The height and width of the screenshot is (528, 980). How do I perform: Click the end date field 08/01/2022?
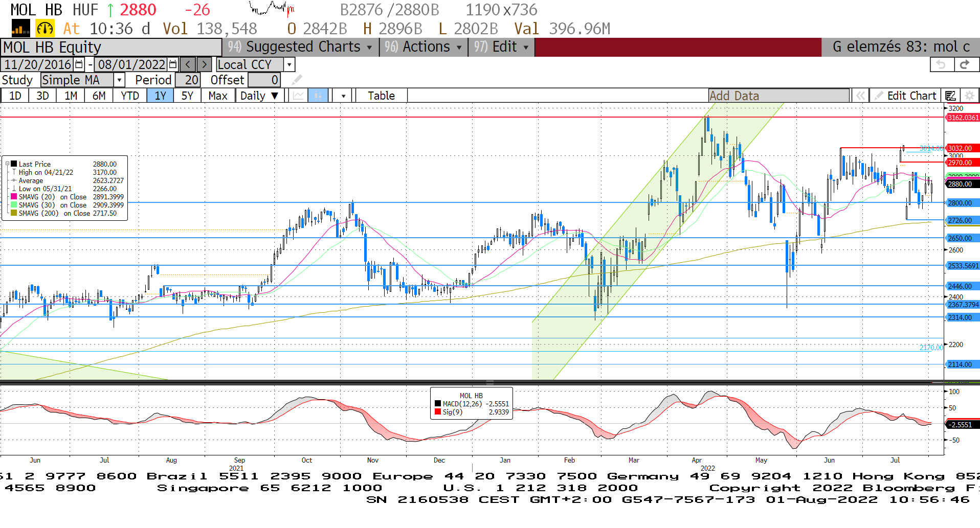tap(131, 64)
